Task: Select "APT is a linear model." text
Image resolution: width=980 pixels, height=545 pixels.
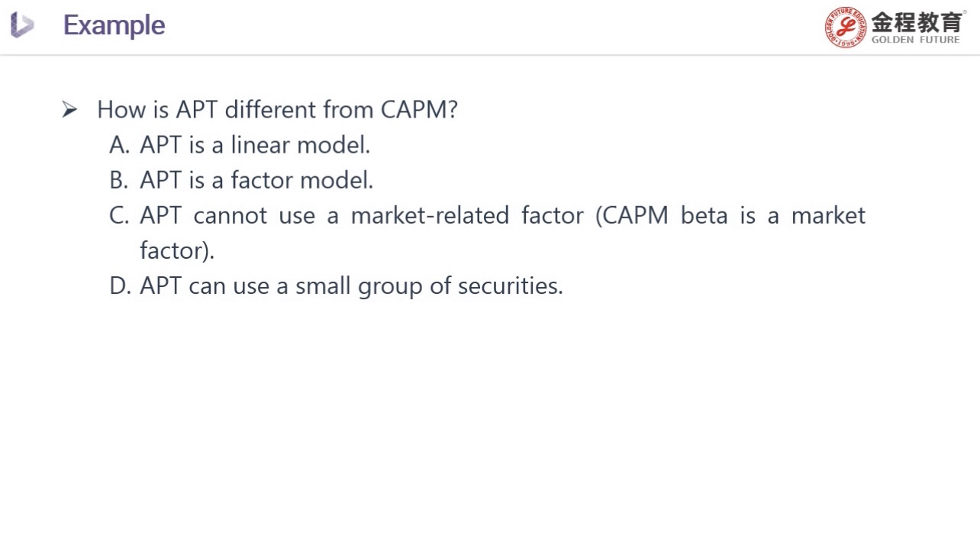Action: coord(255,145)
